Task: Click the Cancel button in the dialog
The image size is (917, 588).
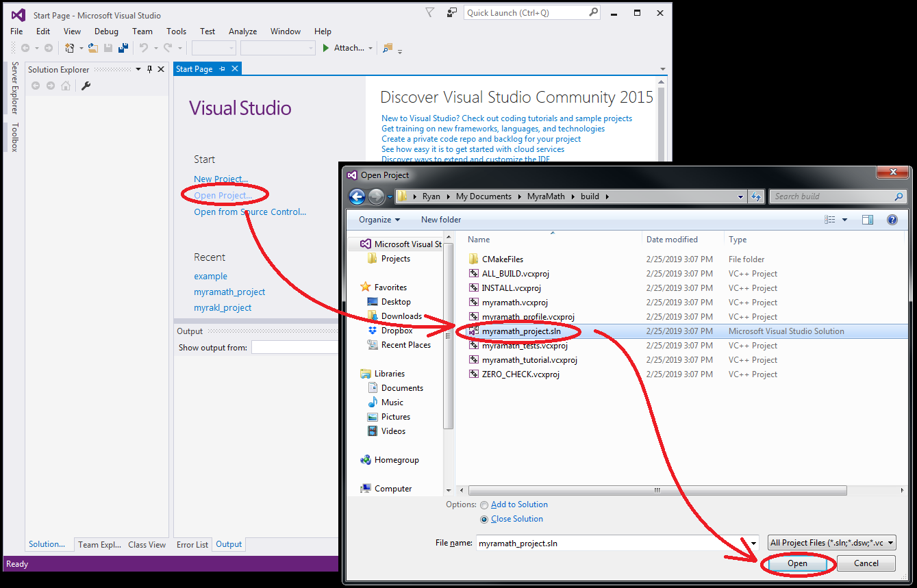Action: pyautogui.click(x=866, y=563)
